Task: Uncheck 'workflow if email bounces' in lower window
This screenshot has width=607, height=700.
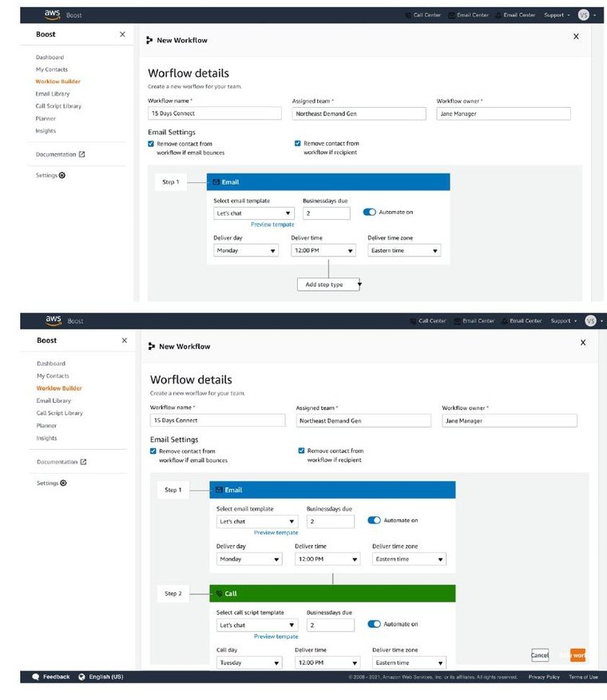Action: click(153, 451)
